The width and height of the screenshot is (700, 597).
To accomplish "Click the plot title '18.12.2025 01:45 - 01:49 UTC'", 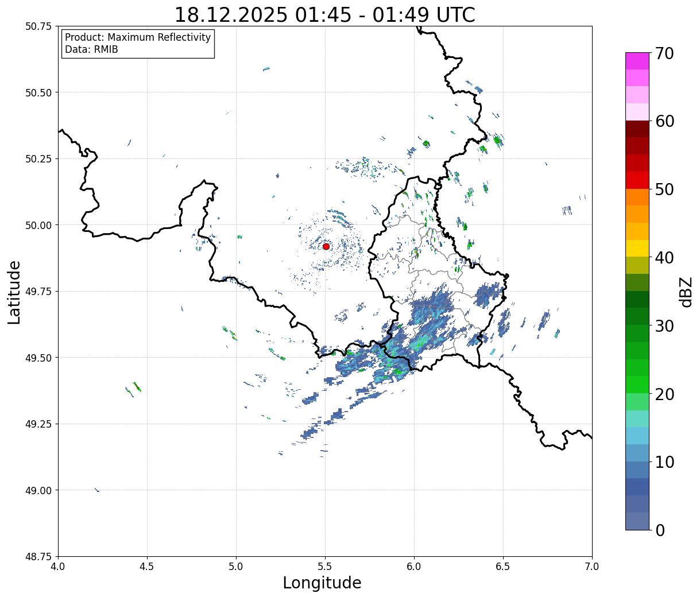I will click(324, 14).
